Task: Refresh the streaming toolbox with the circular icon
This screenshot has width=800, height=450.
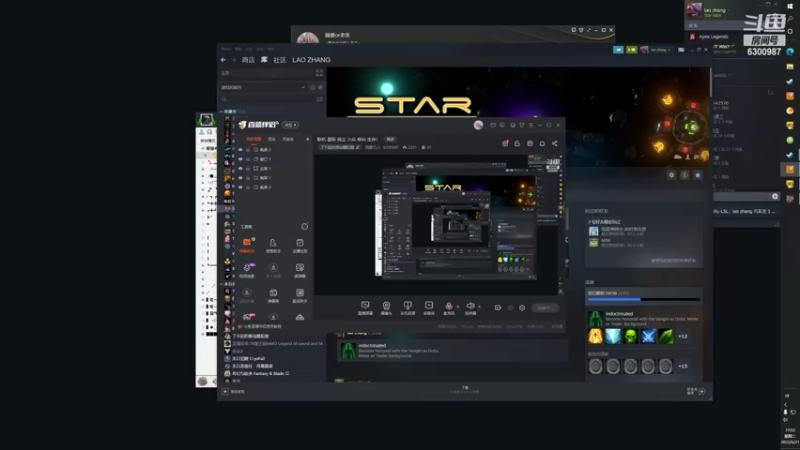Action: (x=305, y=227)
